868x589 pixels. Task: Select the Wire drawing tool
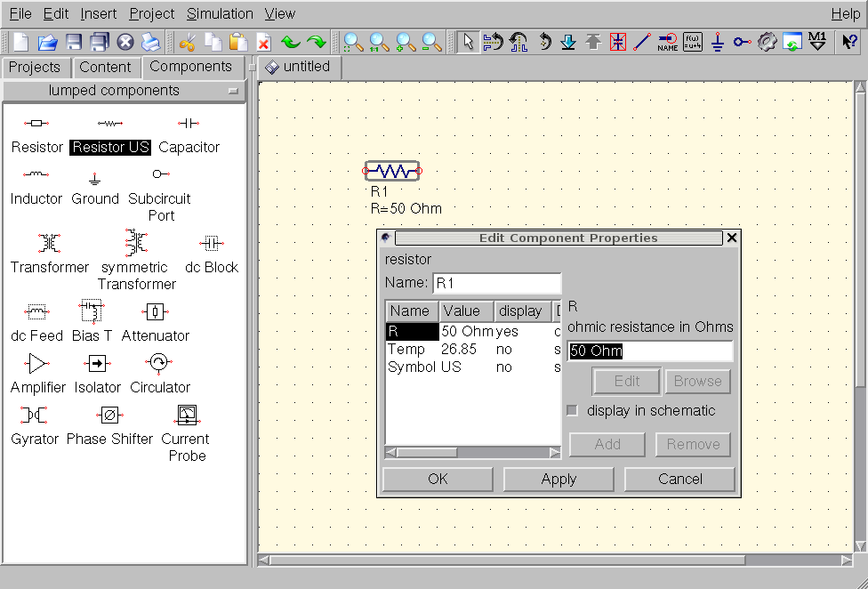(641, 42)
